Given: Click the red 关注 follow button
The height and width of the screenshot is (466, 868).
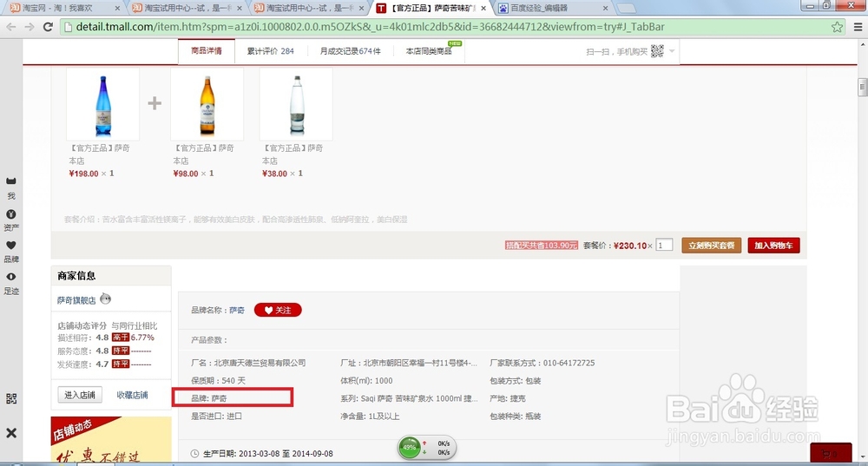Looking at the screenshot, I should [x=278, y=310].
